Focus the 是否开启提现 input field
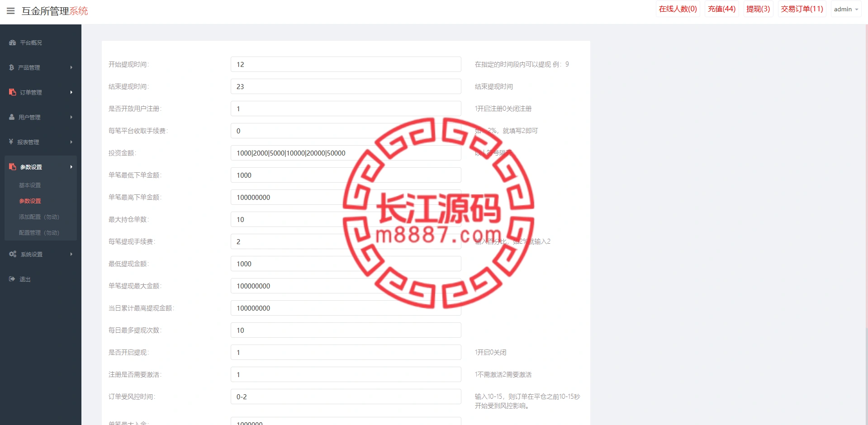The height and width of the screenshot is (425, 868). [x=346, y=352]
